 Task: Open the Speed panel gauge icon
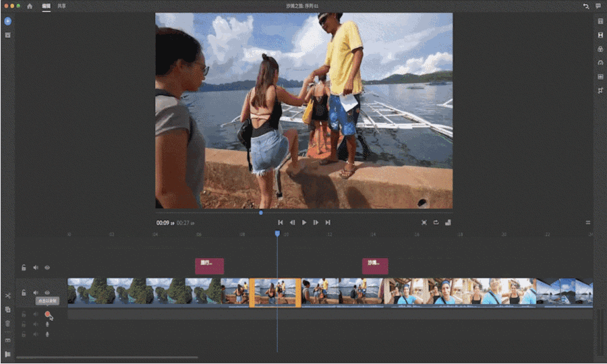pyautogui.click(x=600, y=63)
